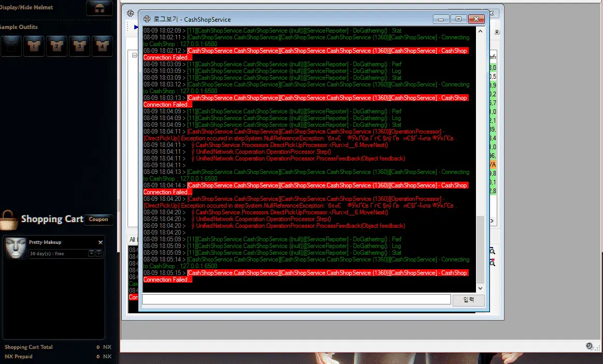Image resolution: width=603 pixels, height=364 pixels.
Task: Click the log viewer vertical scrollbar thumb
Action: [480, 250]
